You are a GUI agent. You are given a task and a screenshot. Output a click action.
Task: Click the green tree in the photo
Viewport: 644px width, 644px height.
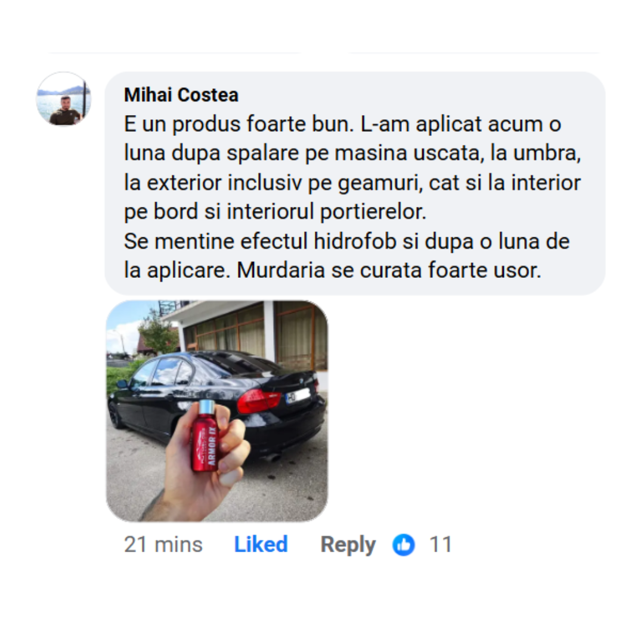(157, 332)
